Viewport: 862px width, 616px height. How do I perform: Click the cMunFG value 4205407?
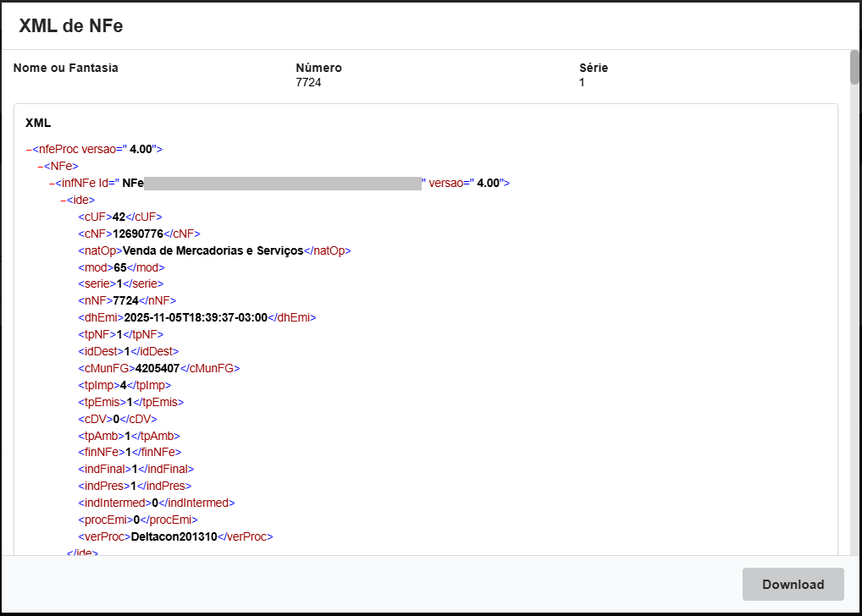coord(159,368)
